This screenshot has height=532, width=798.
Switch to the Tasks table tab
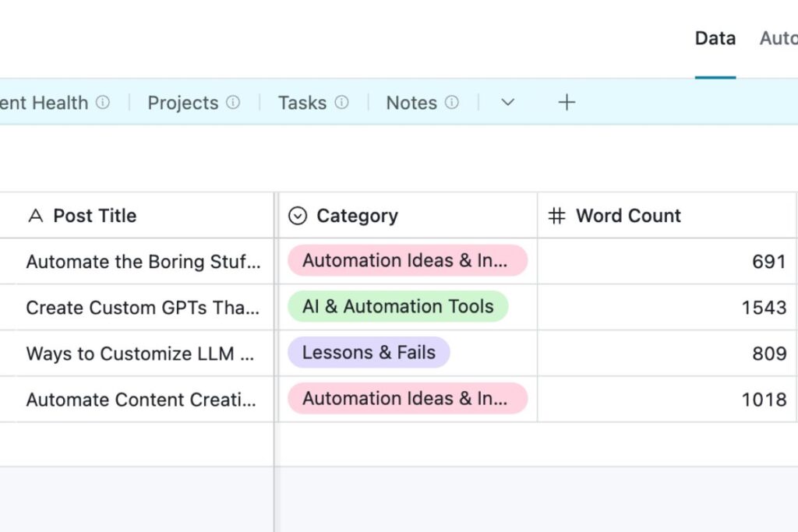point(302,103)
